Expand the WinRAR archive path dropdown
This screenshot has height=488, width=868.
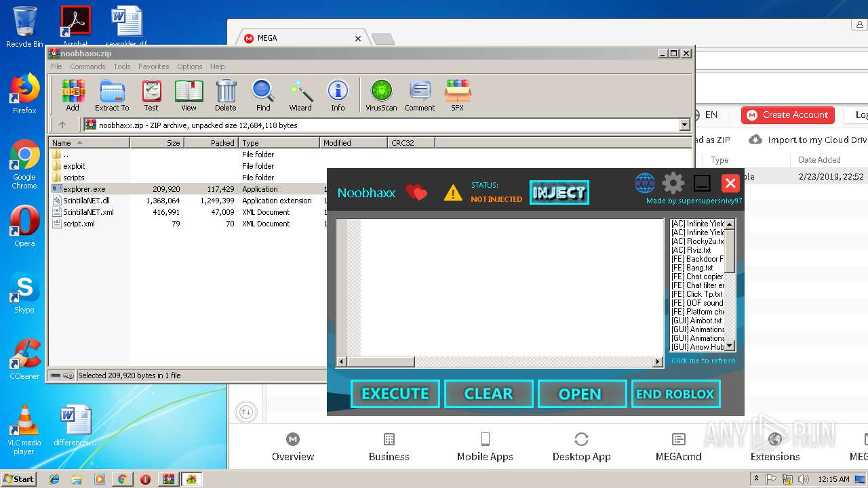tap(684, 125)
